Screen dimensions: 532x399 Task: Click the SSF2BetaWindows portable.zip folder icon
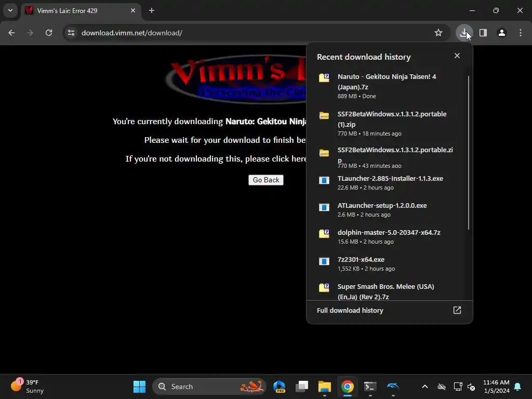pos(324,153)
